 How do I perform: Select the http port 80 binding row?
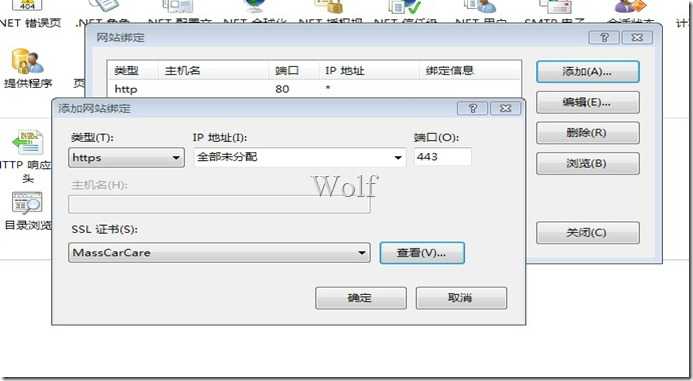click(314, 89)
